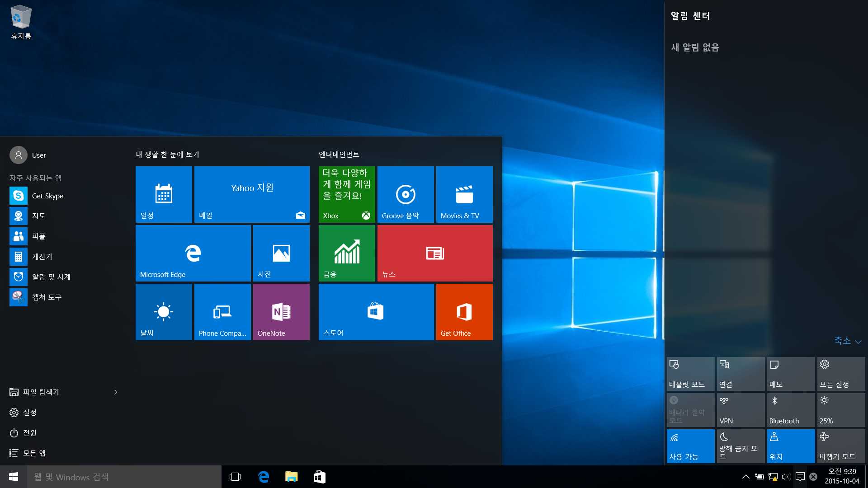Click the '내 생활 한 눈에 보기' group title

click(x=168, y=155)
